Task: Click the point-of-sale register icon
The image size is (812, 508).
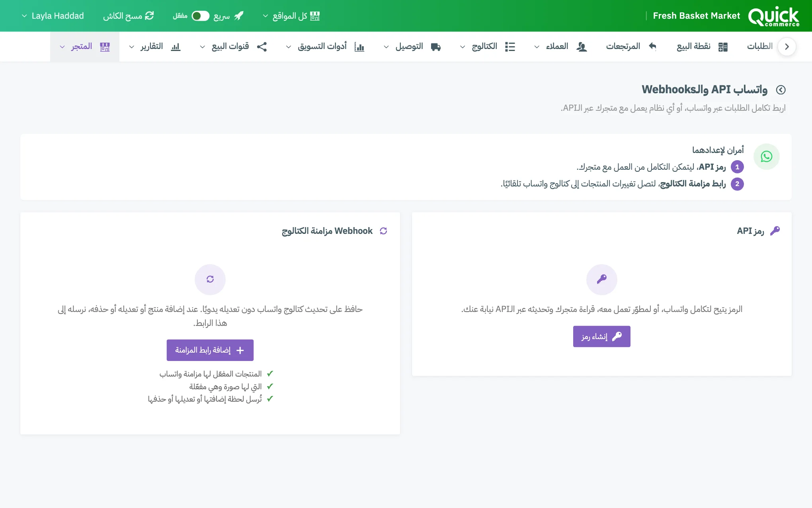Action: click(x=723, y=47)
